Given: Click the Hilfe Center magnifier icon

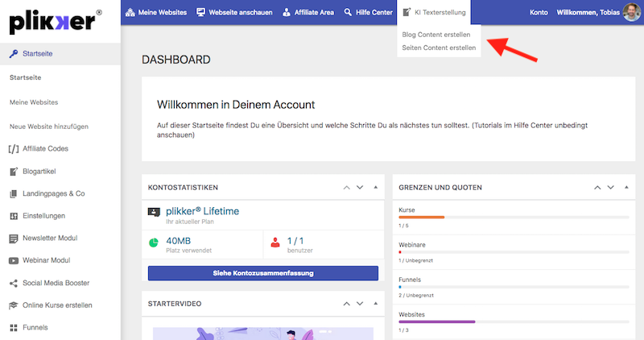Looking at the screenshot, I should coord(348,12).
